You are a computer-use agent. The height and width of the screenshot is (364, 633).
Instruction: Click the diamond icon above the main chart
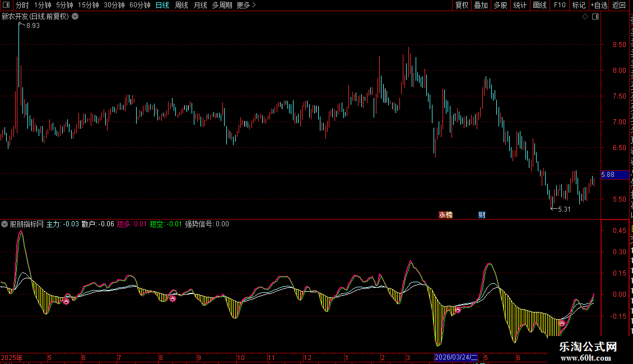585,17
